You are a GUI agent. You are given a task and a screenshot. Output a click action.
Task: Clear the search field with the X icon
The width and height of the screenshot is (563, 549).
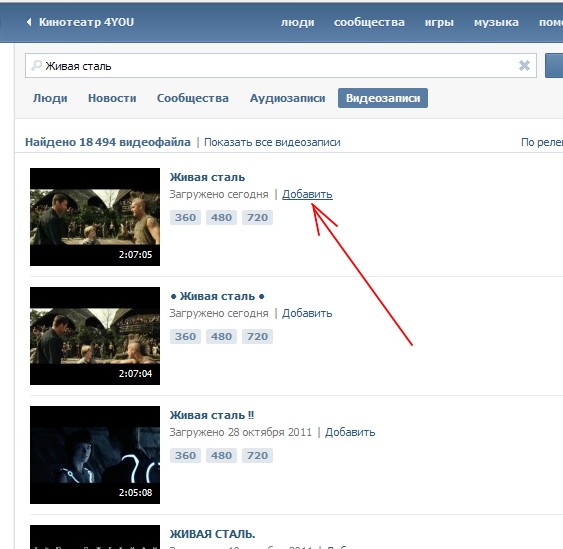click(x=524, y=65)
